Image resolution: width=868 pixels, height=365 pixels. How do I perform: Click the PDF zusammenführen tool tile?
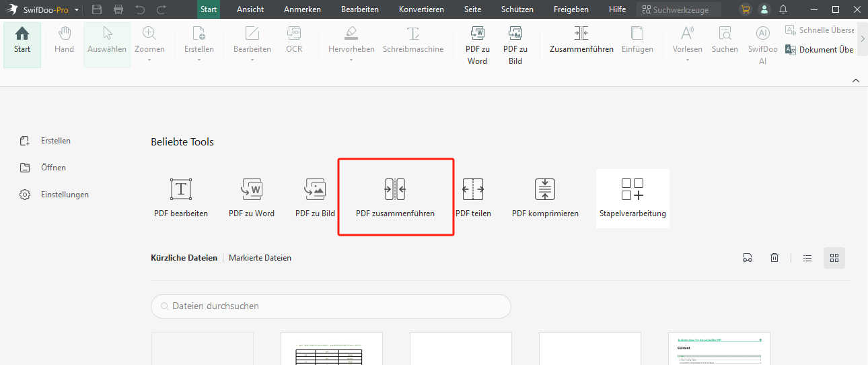(x=395, y=196)
